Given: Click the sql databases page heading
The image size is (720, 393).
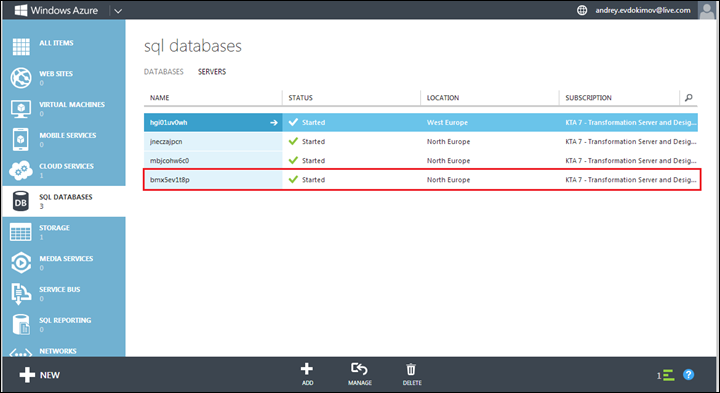Looking at the screenshot, I should 193,46.
